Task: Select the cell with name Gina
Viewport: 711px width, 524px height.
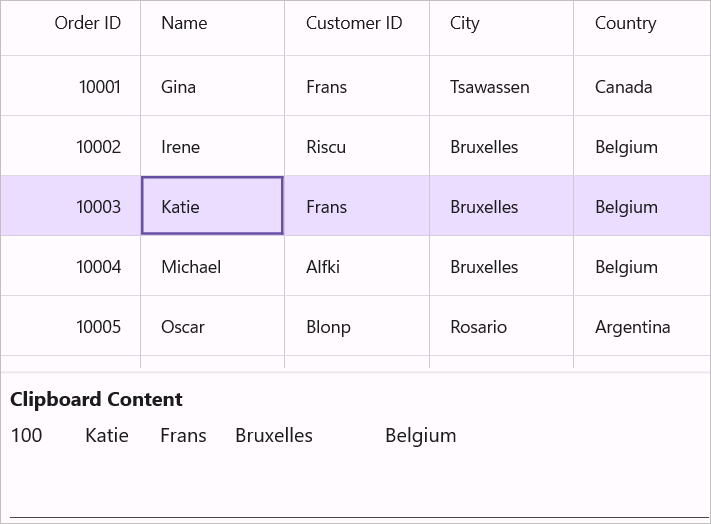Action: click(179, 87)
